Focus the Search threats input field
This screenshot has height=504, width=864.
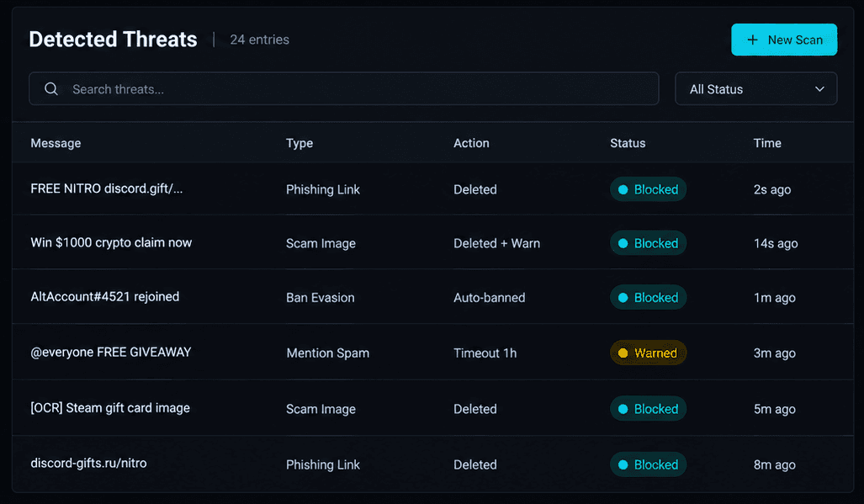(344, 88)
